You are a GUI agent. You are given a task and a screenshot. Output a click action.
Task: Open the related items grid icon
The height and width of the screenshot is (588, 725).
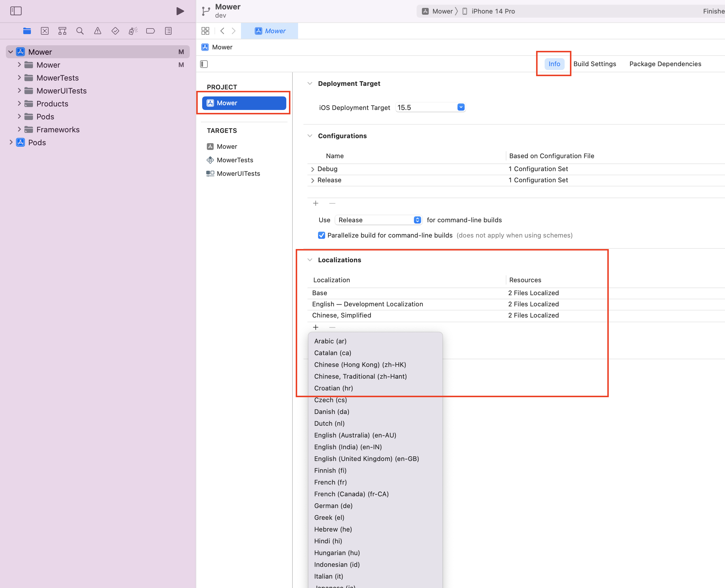coord(205,31)
